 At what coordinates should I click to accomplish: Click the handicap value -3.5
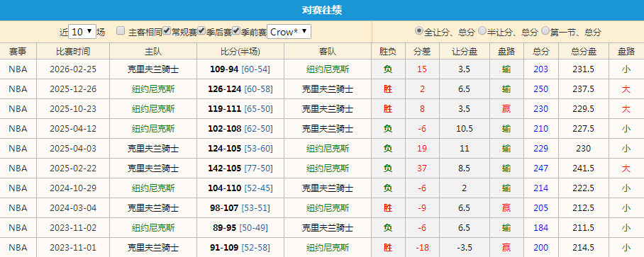pos(465,248)
